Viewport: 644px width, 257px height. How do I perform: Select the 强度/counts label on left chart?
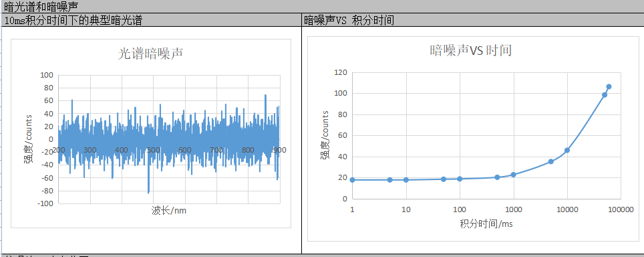click(x=29, y=139)
